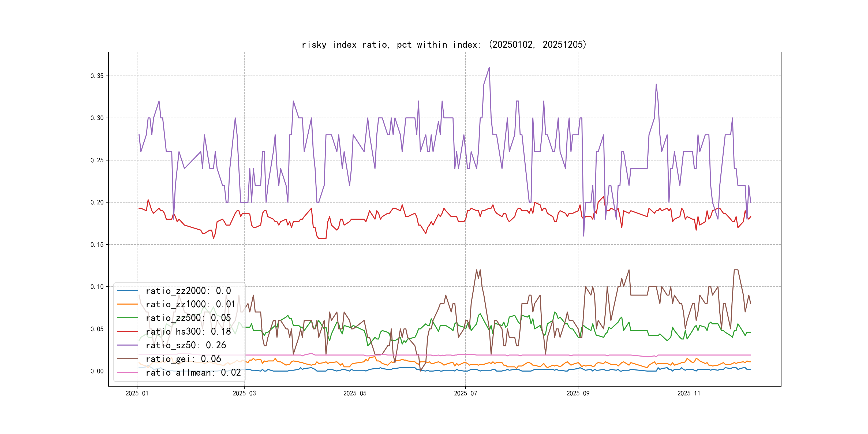Select the 'ratio_hs300: 0.18' legend label
Image resolution: width=868 pixels, height=434 pixels.
click(188, 332)
